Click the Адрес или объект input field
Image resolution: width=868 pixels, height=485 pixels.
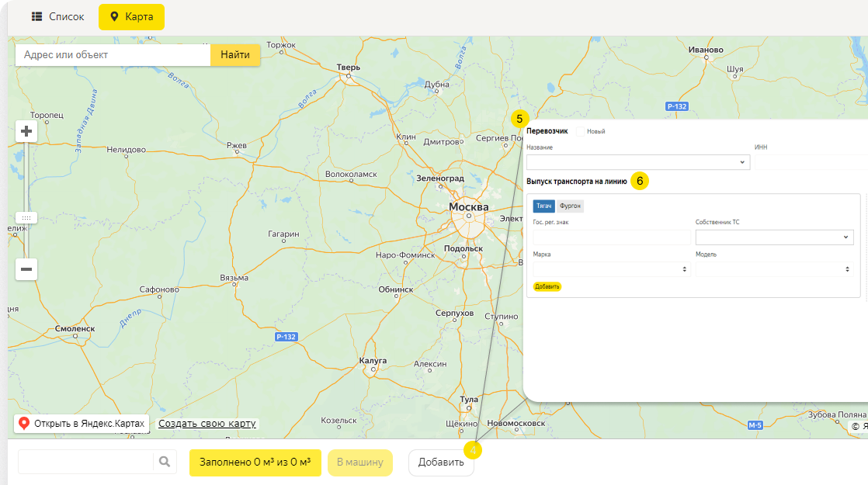click(113, 55)
